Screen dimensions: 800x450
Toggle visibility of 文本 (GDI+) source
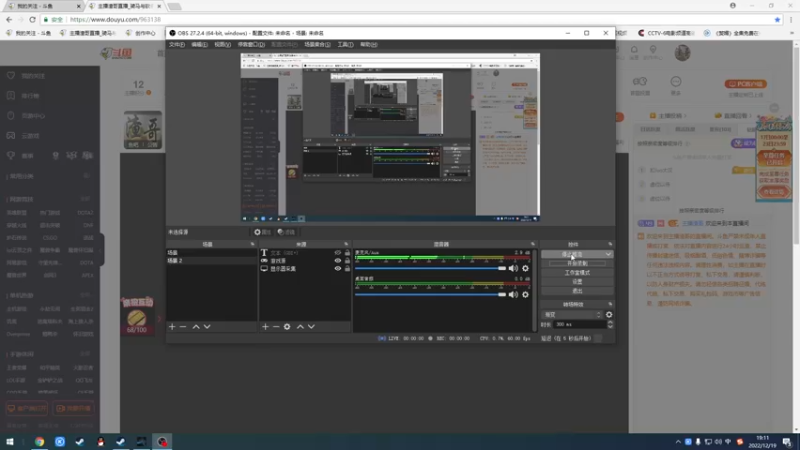(337, 253)
